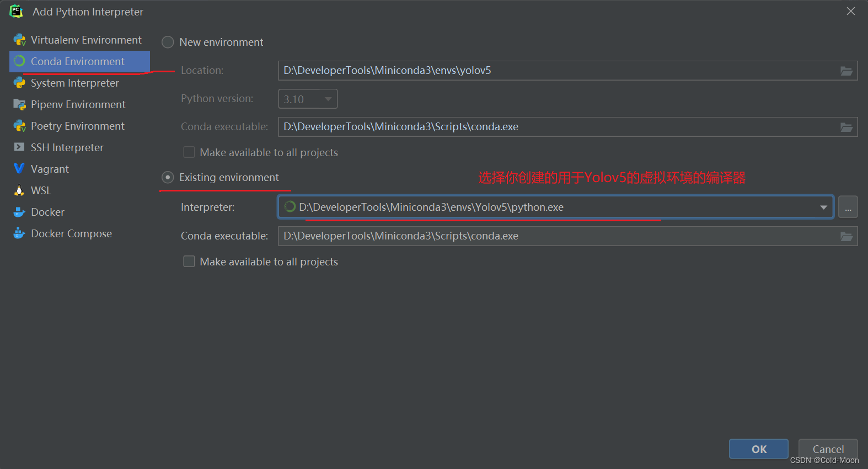Click the lower Conda executable path field
The image size is (868, 469).
[568, 236]
